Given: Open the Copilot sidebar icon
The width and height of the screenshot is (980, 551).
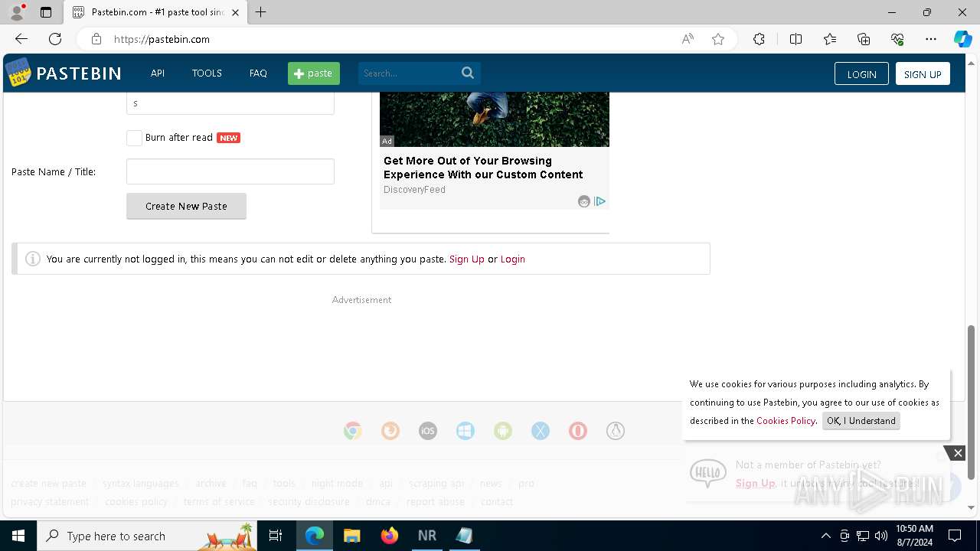Looking at the screenshot, I should [x=962, y=39].
